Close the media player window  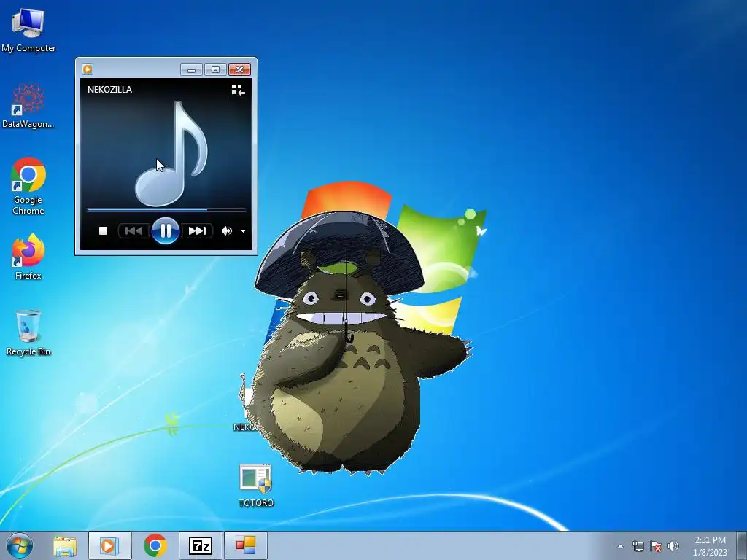(239, 70)
